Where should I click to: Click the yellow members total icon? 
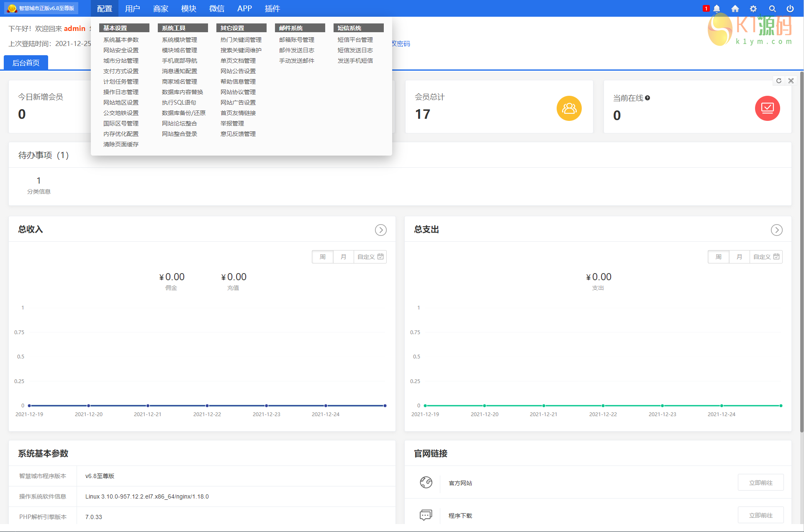click(x=569, y=108)
